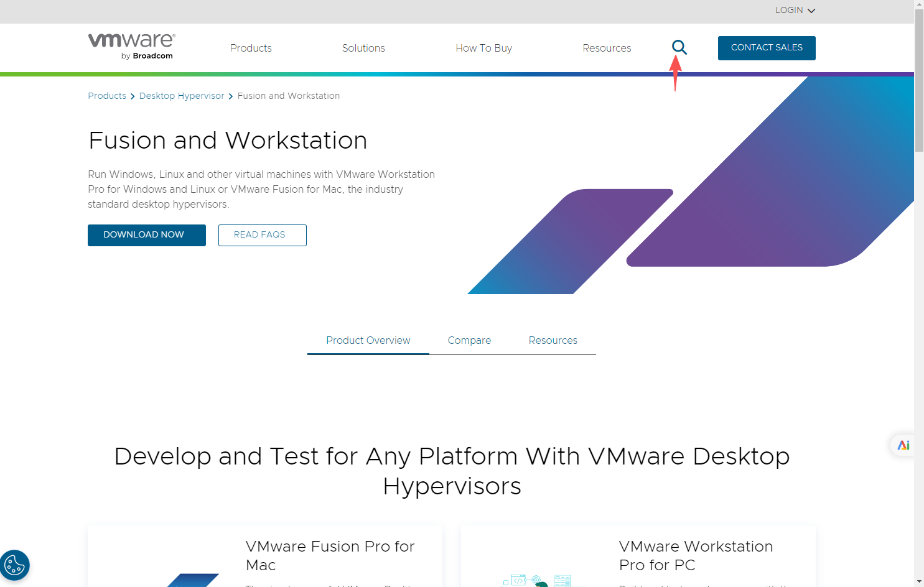This screenshot has width=924, height=587.
Task: Click the VMware by Broadcom logo
Action: [x=131, y=47]
